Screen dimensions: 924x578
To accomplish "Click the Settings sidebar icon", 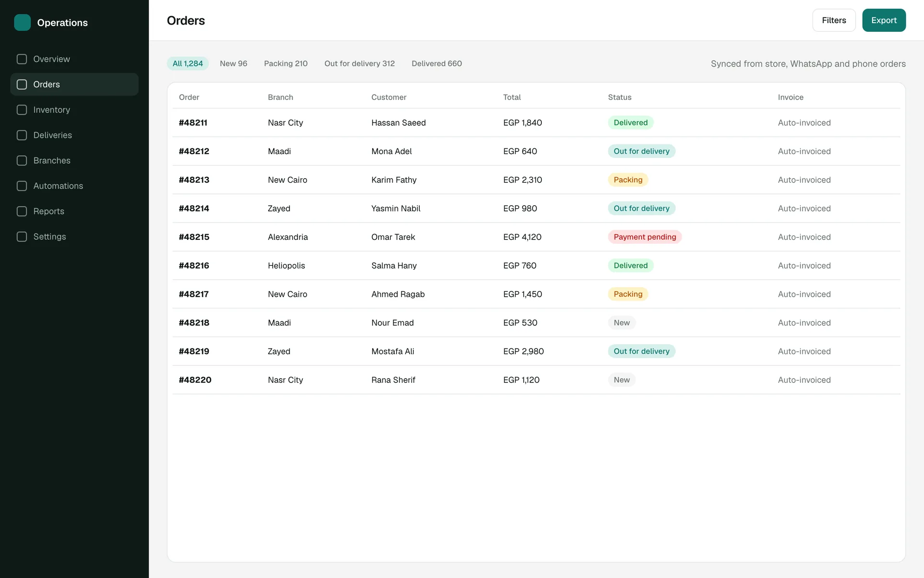I will 22,236.
